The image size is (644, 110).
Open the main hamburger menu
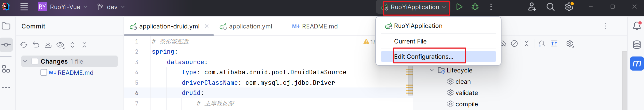click(24, 7)
